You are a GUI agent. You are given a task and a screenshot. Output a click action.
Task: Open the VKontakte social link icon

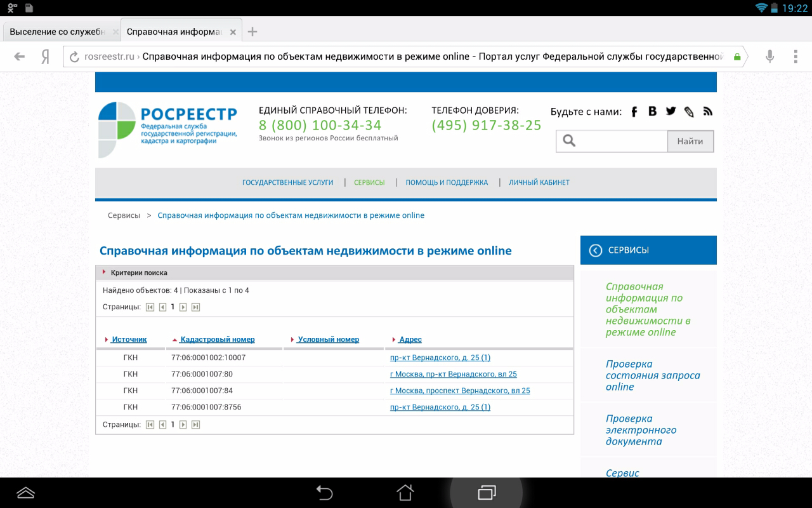click(x=652, y=111)
